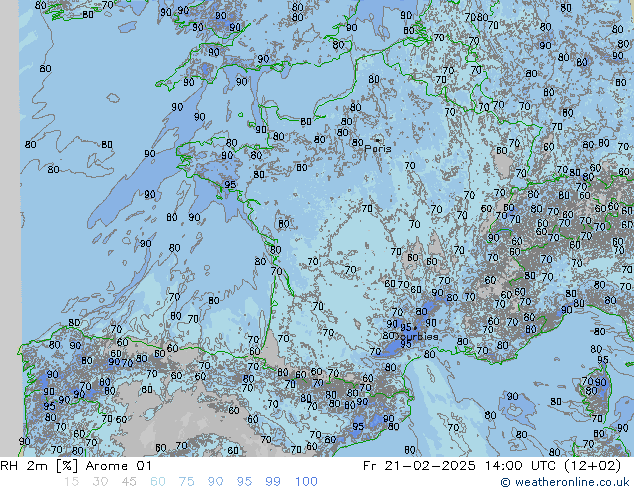
Task: Click the 95 value in legend
Action: pyautogui.click(x=244, y=482)
